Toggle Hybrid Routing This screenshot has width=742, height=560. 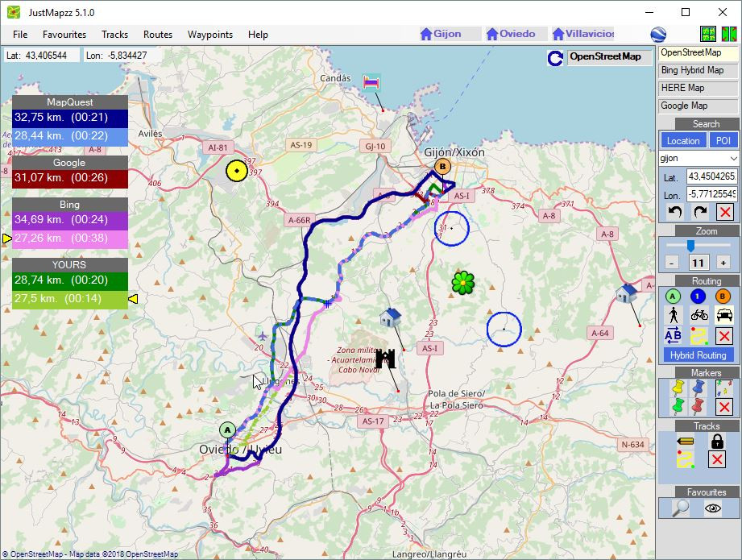pyautogui.click(x=698, y=355)
